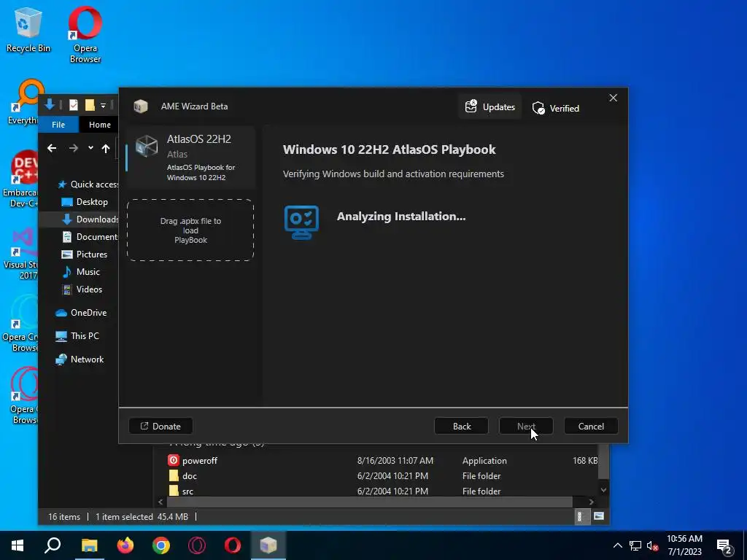Select the src folder row
Screen dimensions: 747x560
[x=382, y=491]
